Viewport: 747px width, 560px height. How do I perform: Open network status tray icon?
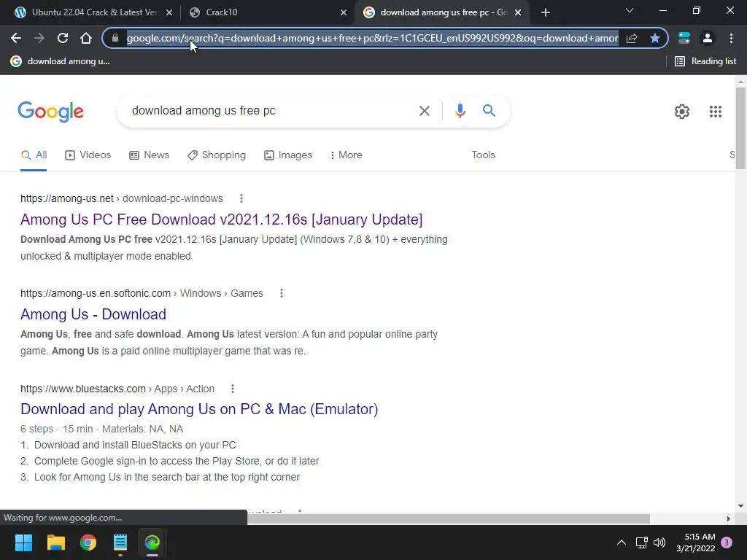641,542
